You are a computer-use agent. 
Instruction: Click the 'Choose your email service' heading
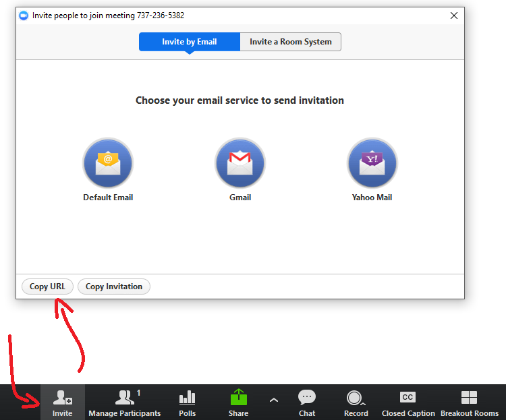(240, 100)
